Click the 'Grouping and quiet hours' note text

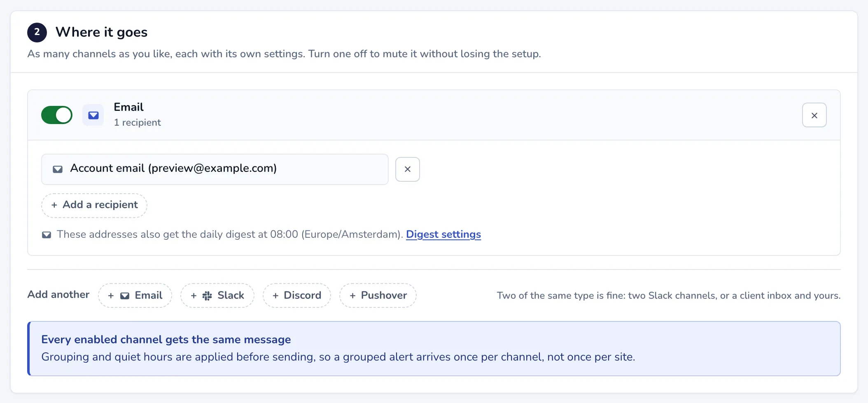pos(338,357)
